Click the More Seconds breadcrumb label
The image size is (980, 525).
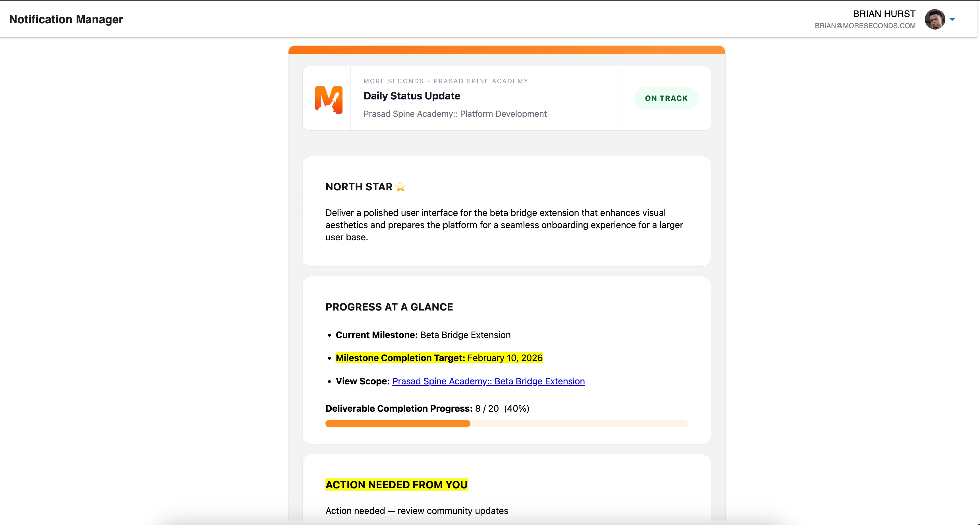coord(393,81)
